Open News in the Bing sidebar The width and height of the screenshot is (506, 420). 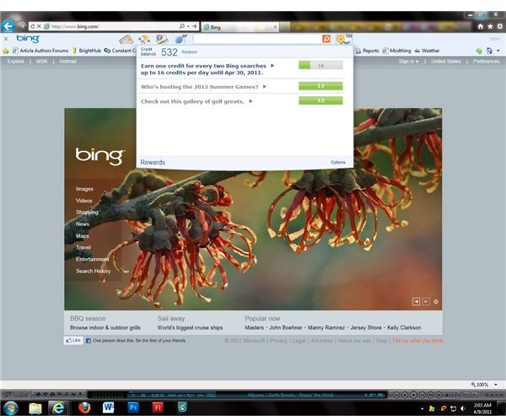tap(83, 223)
